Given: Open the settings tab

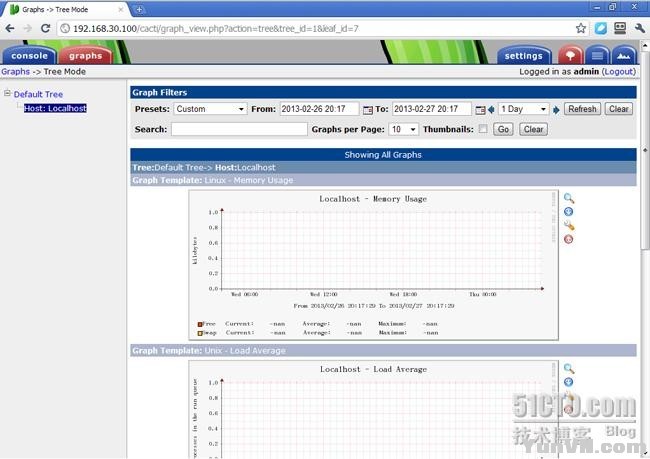Looking at the screenshot, I should 524,56.
